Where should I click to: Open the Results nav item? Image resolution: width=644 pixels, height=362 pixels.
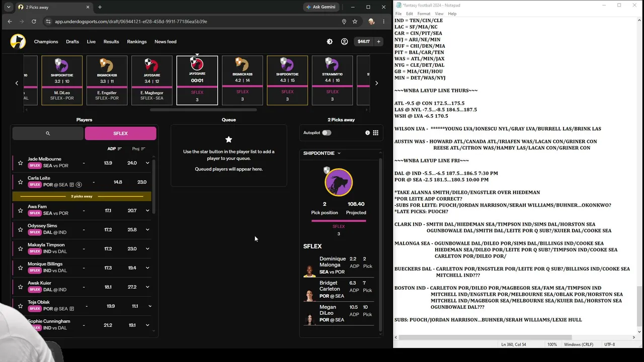(111, 42)
